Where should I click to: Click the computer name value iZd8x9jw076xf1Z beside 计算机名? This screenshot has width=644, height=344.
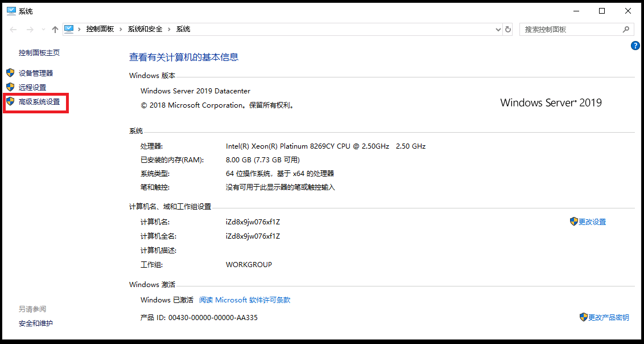click(253, 222)
